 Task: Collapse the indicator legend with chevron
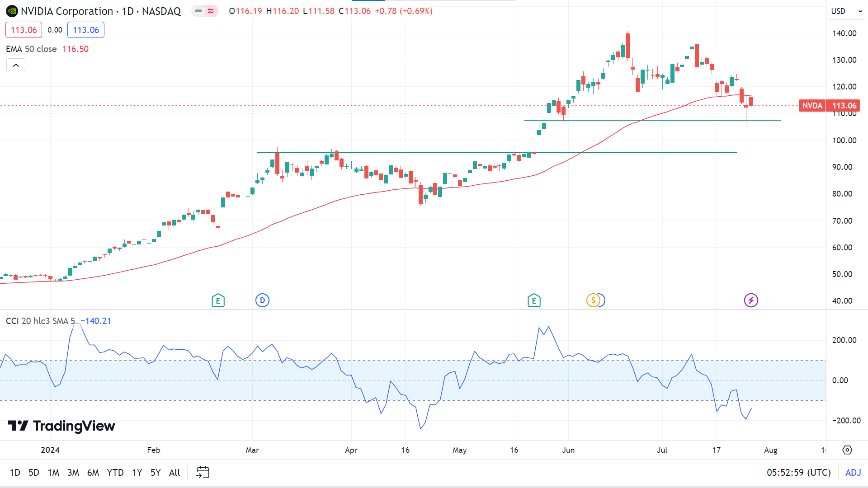[16, 66]
